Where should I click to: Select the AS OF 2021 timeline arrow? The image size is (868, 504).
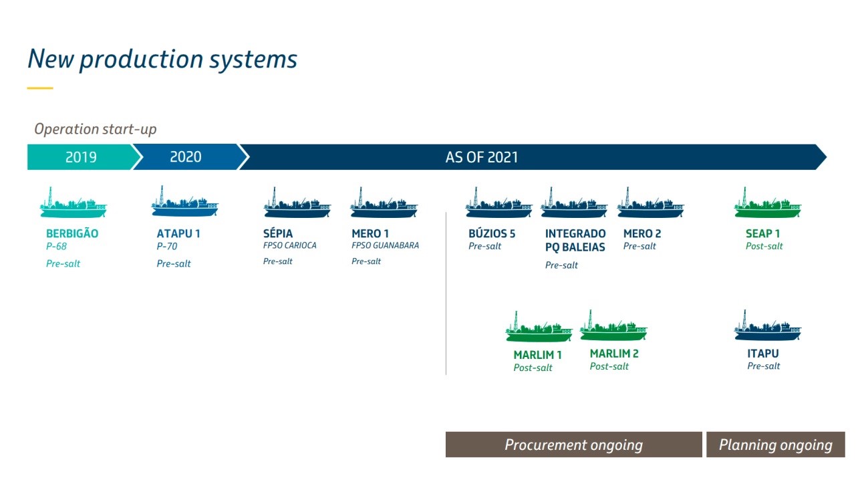(533, 157)
